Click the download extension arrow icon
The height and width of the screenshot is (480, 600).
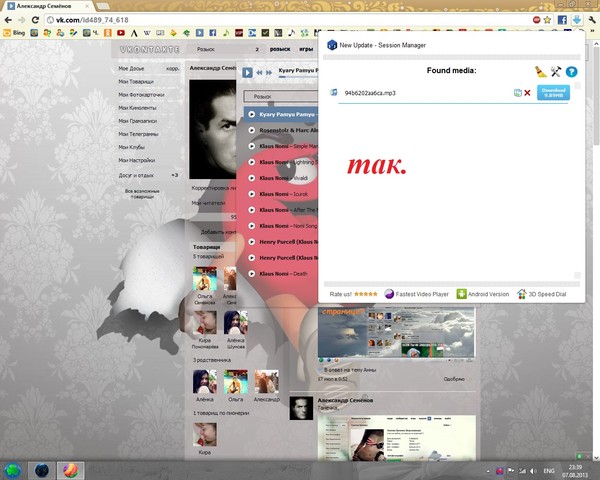point(577,20)
